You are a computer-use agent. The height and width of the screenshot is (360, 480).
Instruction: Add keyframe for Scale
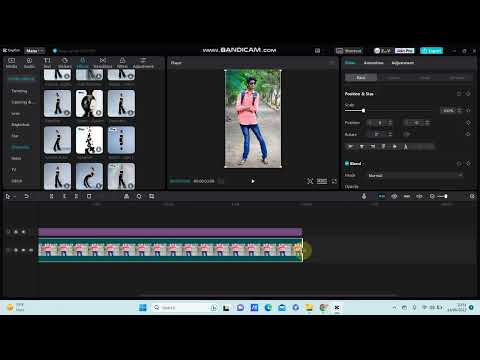pyautogui.click(x=468, y=110)
